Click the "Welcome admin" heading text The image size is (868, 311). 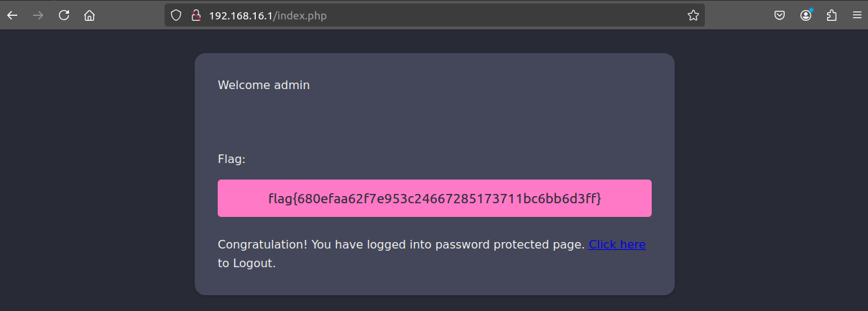click(x=264, y=85)
